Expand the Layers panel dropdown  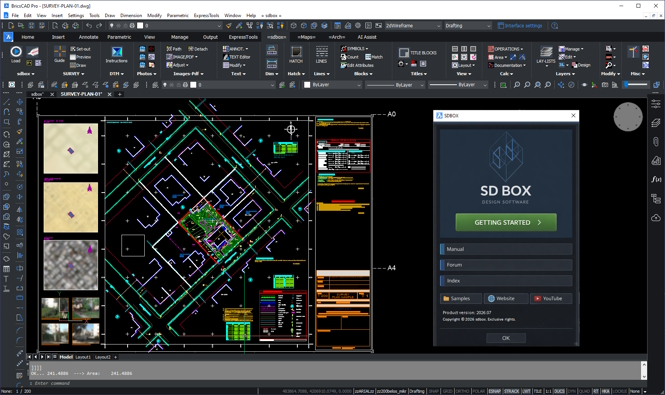pos(564,73)
